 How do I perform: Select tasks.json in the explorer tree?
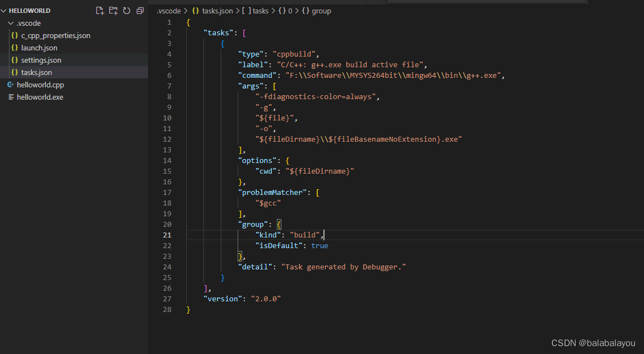coord(36,72)
